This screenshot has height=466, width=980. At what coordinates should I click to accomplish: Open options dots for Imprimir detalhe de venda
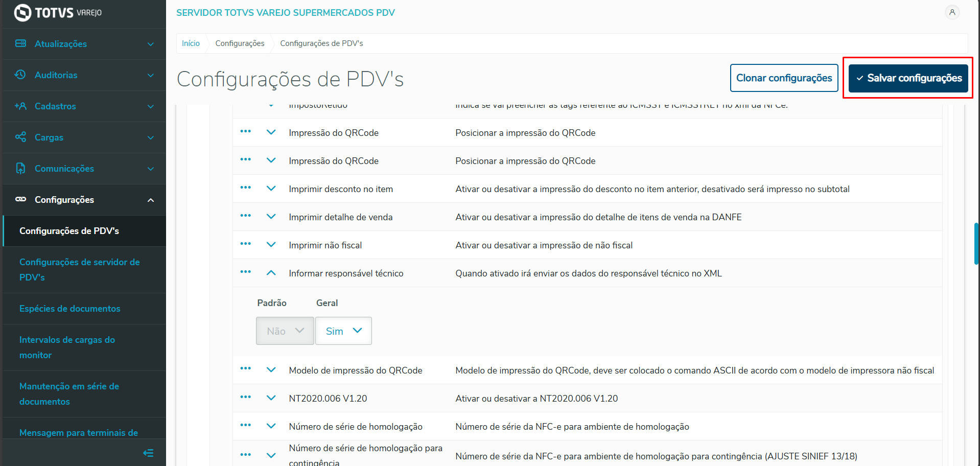point(246,216)
